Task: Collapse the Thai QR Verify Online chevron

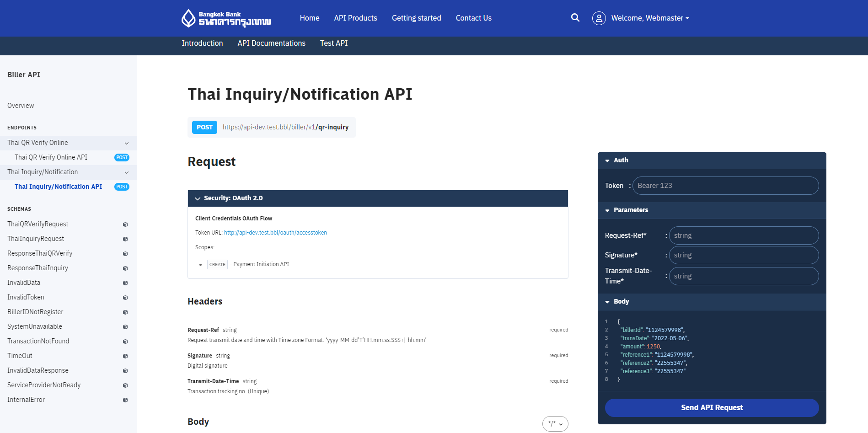Action: pyautogui.click(x=127, y=143)
